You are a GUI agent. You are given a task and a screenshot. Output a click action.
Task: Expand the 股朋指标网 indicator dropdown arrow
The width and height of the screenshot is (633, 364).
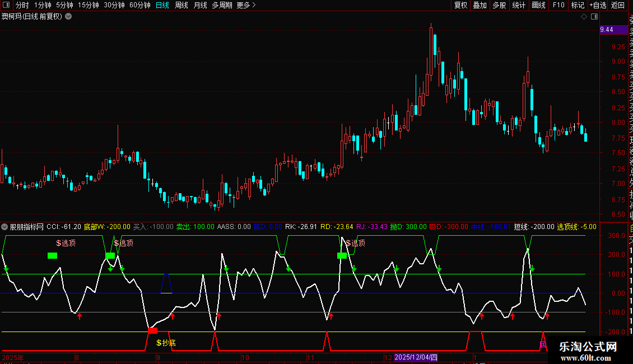coord(4,227)
